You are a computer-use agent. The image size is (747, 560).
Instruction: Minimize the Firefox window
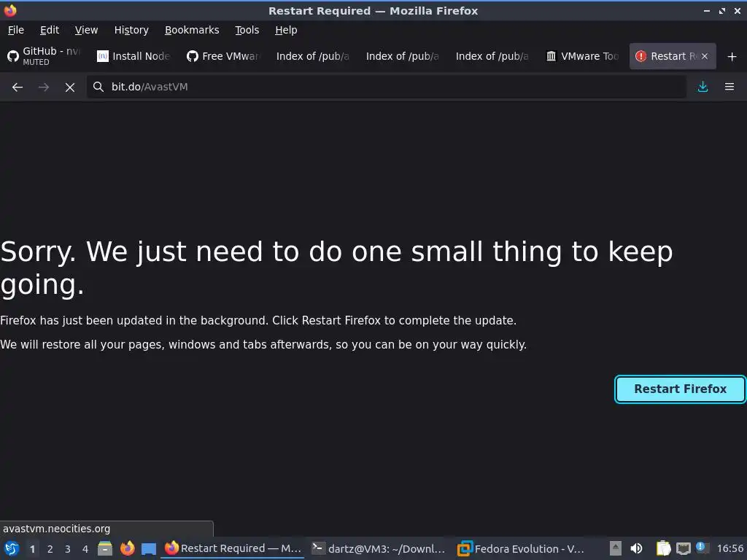(x=706, y=10)
